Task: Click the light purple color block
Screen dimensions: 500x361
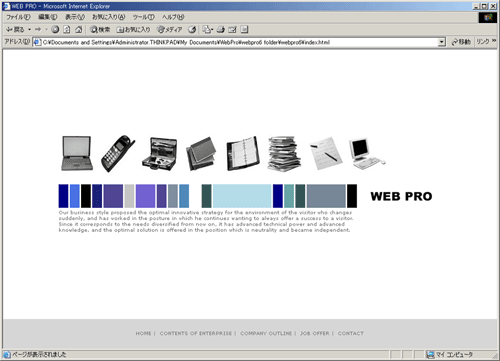Action: (x=145, y=196)
